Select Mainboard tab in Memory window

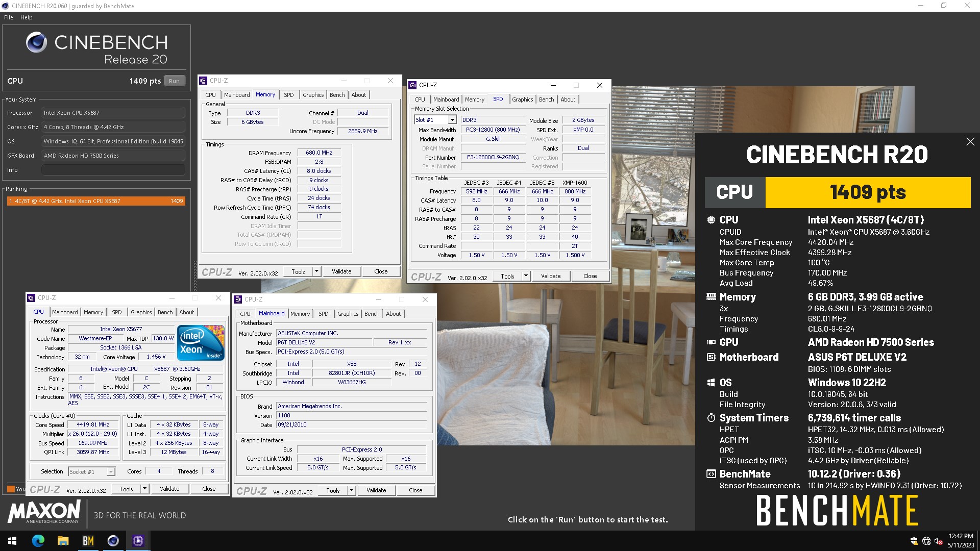coord(237,95)
